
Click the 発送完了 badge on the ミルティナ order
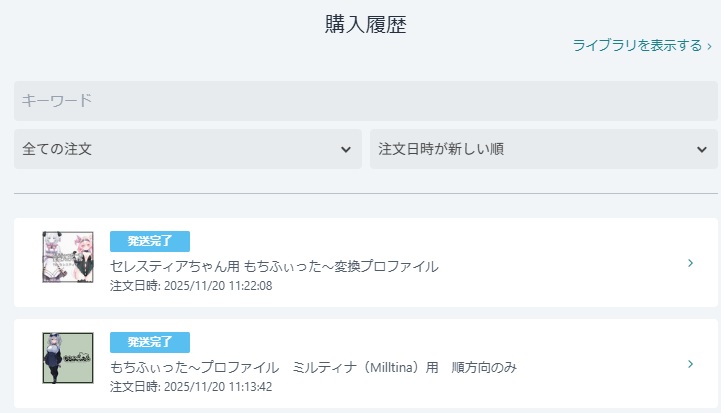pos(149,342)
